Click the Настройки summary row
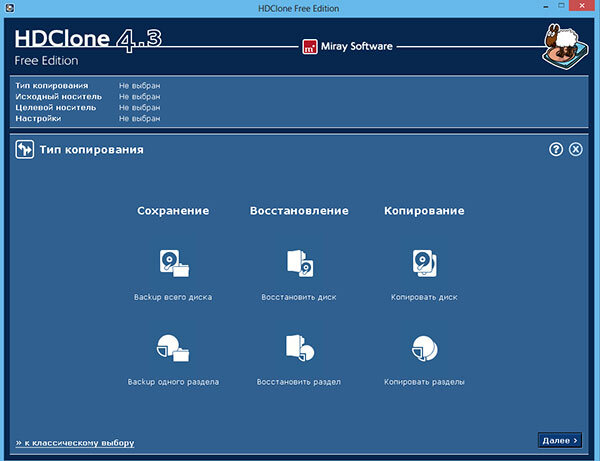This screenshot has height=461, width=600. click(x=88, y=119)
